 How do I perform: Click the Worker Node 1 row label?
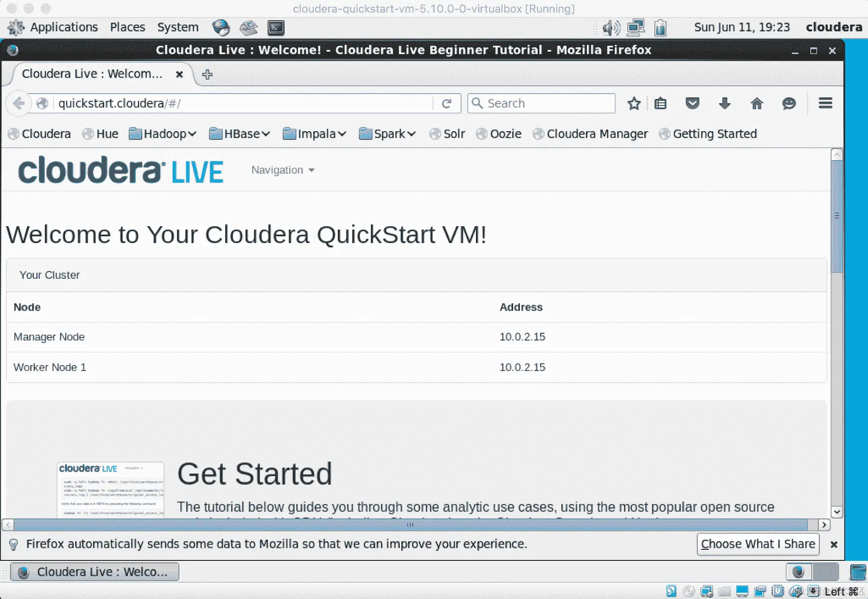click(x=50, y=367)
